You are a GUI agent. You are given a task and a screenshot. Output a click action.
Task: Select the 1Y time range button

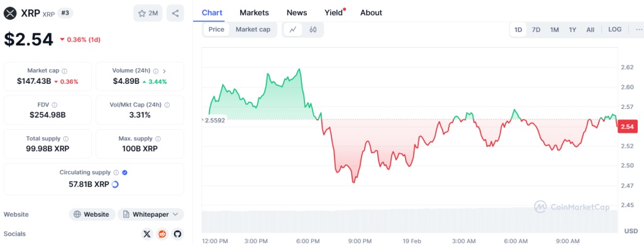point(572,30)
